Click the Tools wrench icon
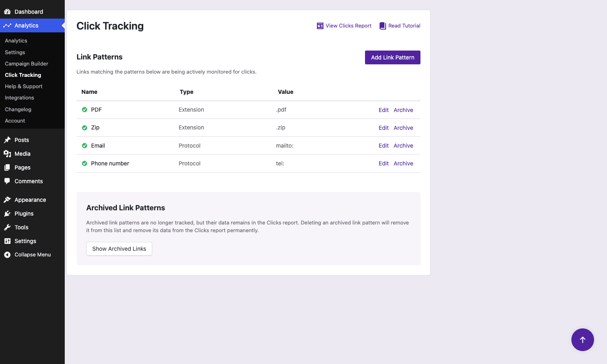Image resolution: width=607 pixels, height=364 pixels. (x=7, y=227)
